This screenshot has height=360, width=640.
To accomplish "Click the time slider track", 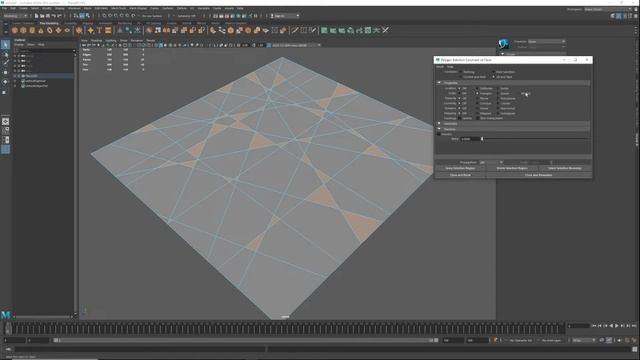I will pos(286,328).
